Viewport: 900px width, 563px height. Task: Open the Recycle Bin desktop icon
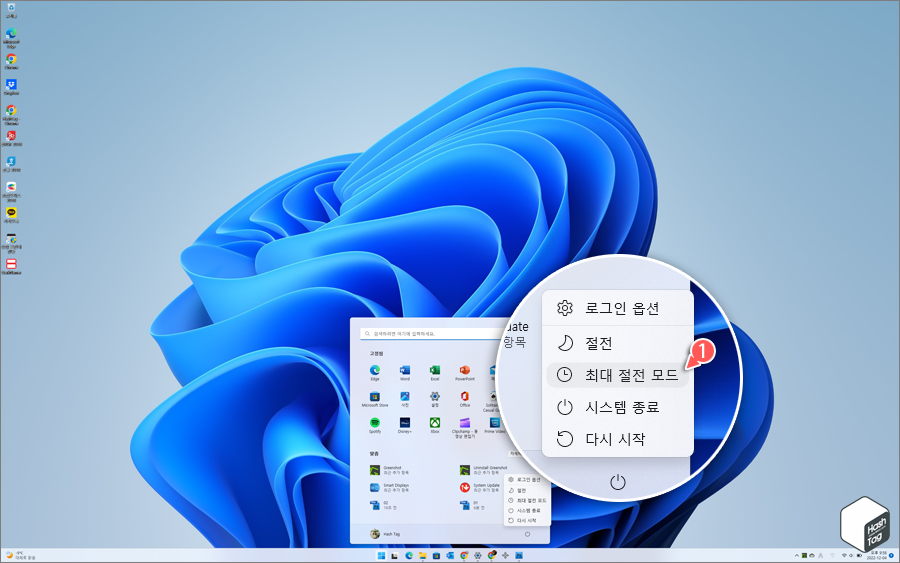click(11, 10)
